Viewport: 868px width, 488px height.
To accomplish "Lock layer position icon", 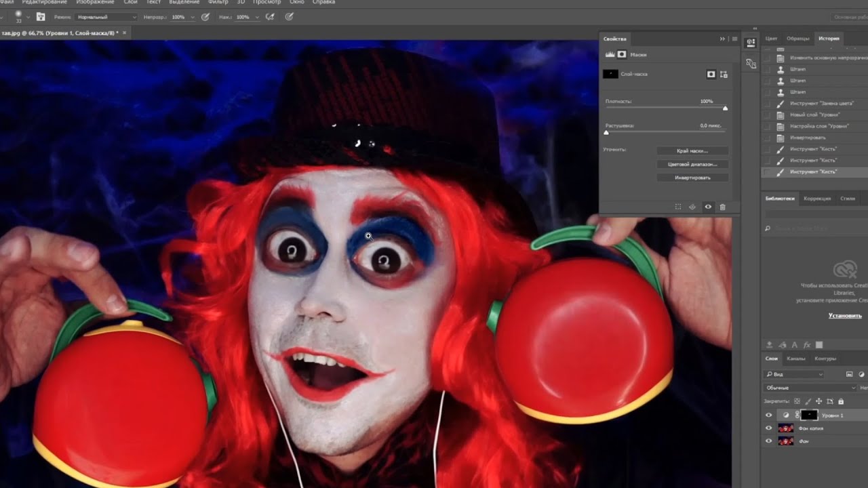I will [x=818, y=401].
